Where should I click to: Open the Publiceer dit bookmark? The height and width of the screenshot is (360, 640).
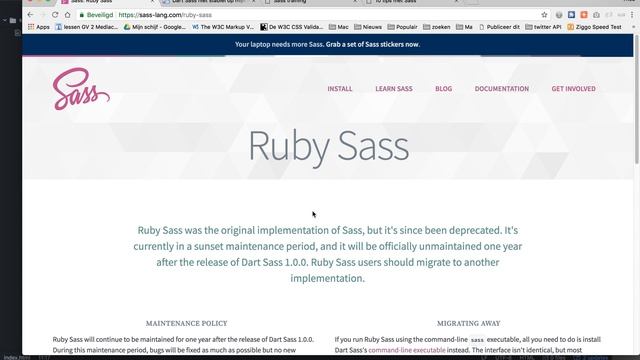[500, 27]
